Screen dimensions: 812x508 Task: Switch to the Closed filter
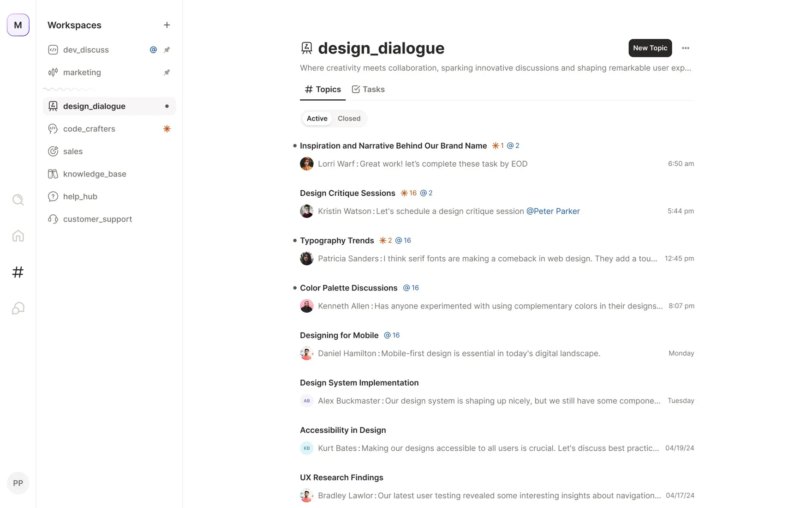[349, 119]
